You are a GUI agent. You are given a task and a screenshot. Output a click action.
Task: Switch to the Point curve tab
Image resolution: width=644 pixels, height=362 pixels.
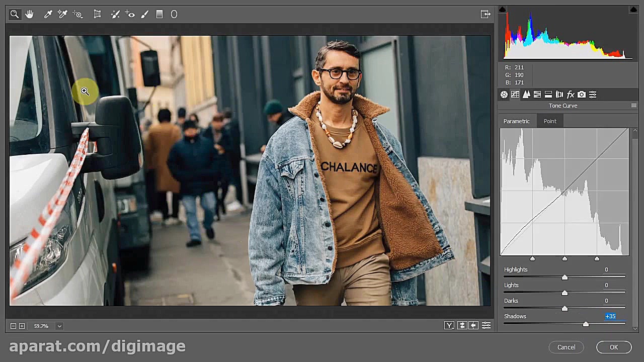550,121
